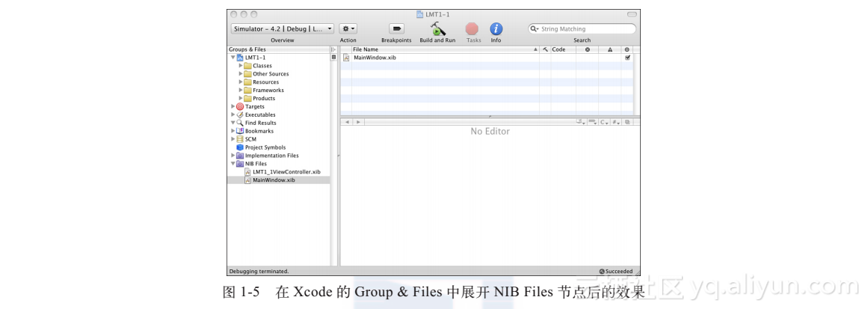Select MainWindow.xib row in file list
This screenshot has height=309, width=868.
point(487,58)
